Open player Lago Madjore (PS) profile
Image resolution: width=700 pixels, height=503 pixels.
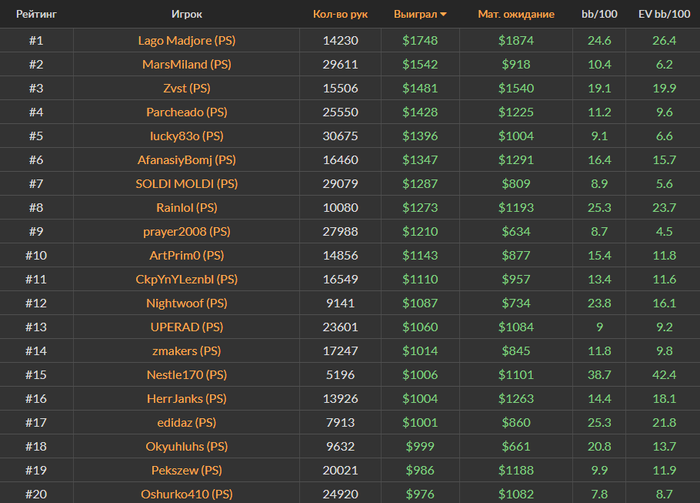pos(187,41)
